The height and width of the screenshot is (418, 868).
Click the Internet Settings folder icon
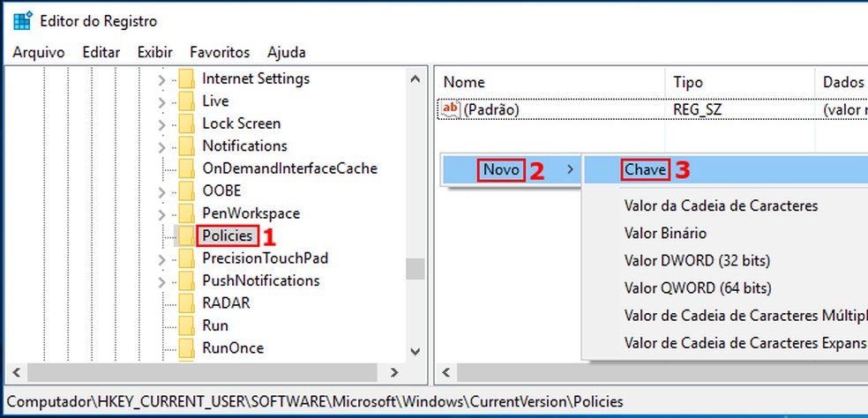pyautogui.click(x=185, y=78)
